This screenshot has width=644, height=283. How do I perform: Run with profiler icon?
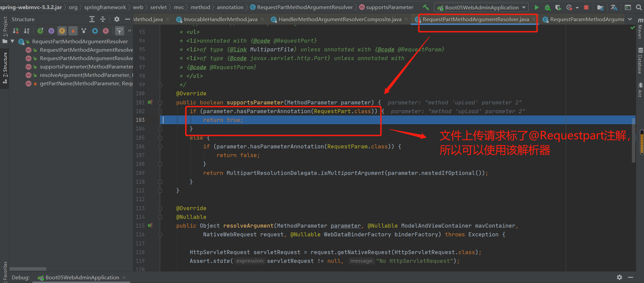tap(569, 7)
